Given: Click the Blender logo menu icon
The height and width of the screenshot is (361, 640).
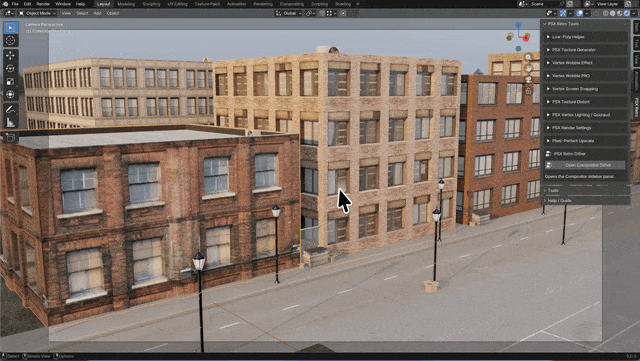Looking at the screenshot, I should pyautogui.click(x=4, y=4).
